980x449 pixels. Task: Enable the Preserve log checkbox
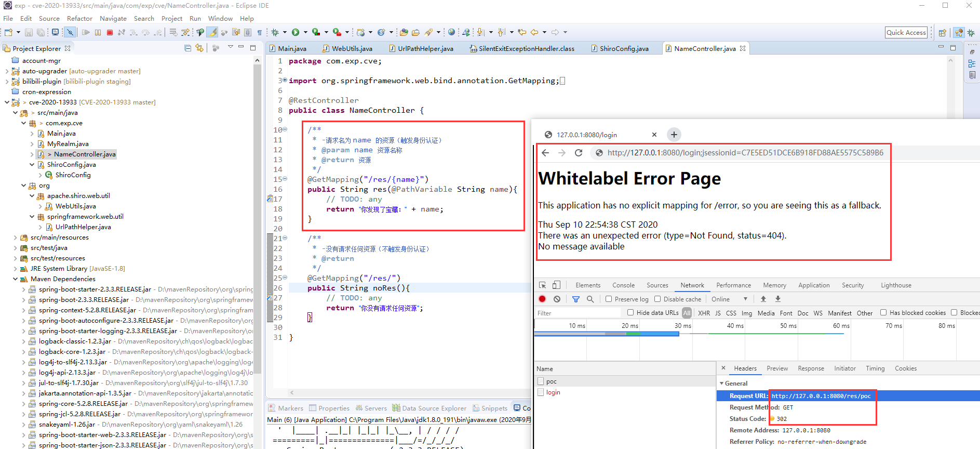tap(609, 299)
